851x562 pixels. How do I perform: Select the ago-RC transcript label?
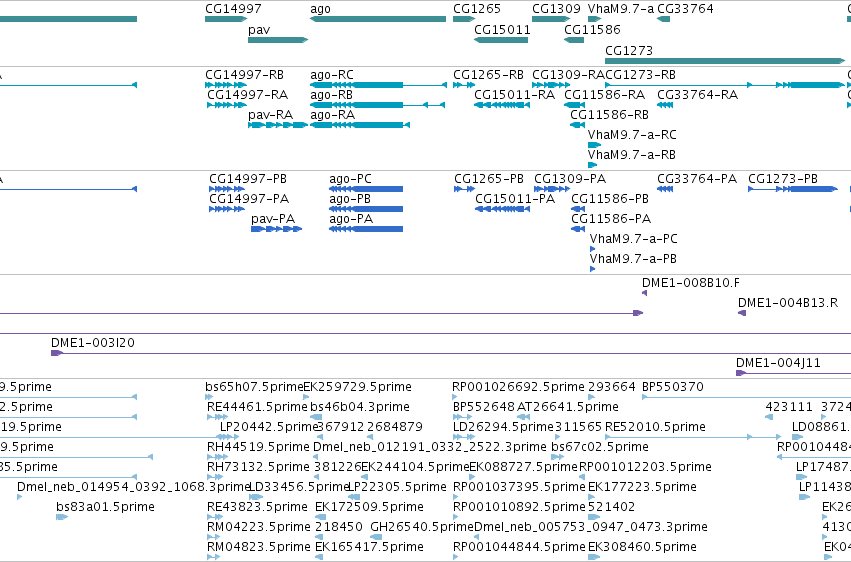(x=332, y=74)
